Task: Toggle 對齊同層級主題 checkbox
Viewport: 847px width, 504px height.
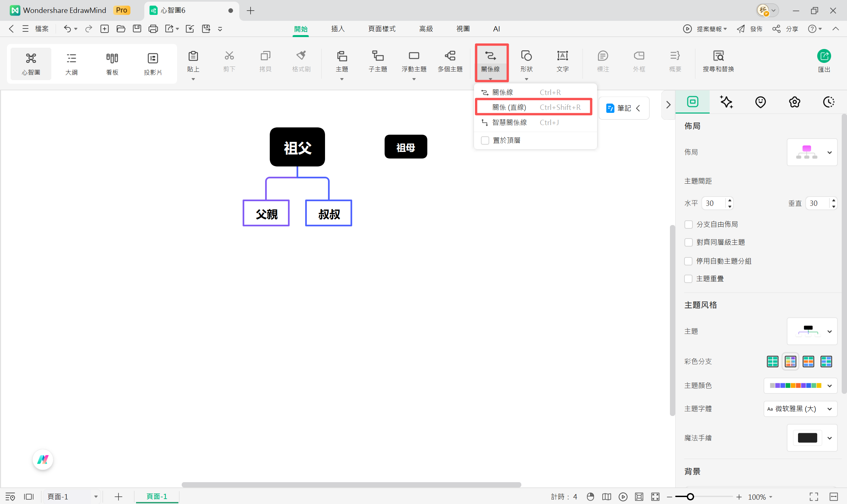Action: coord(688,242)
